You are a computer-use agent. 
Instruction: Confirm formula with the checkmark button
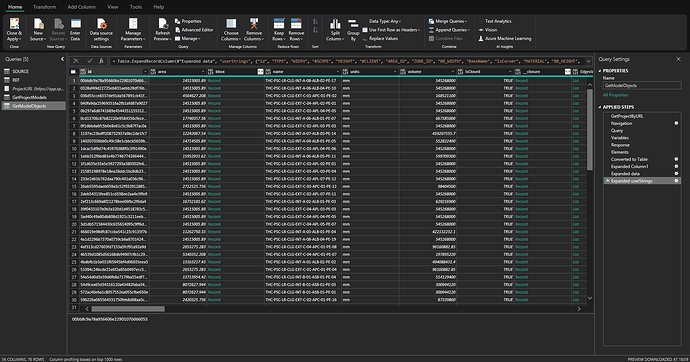pyautogui.click(x=89, y=61)
